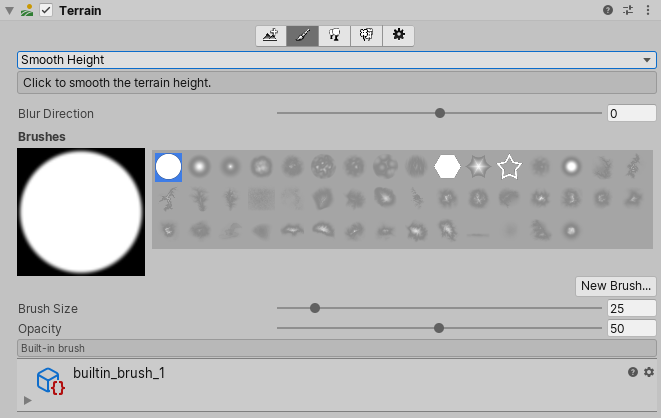Click the Opacity slider handle
The image size is (661, 418).
click(x=439, y=328)
